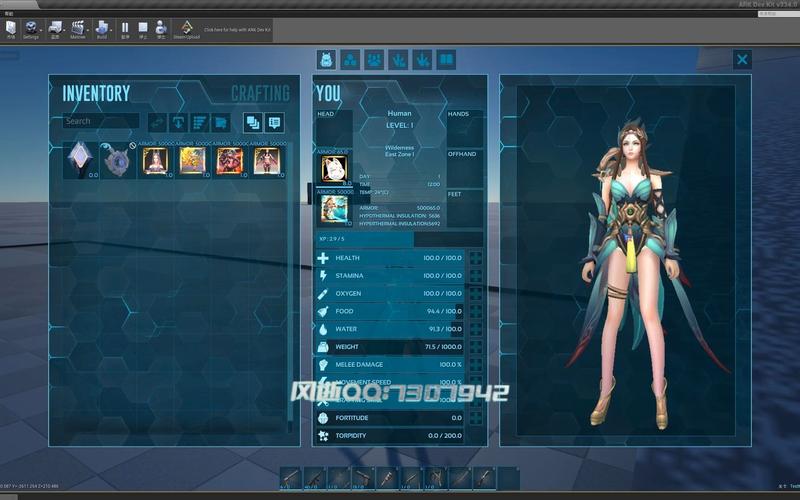
Task: Open the Inventory tab backpack icon
Action: click(326, 60)
